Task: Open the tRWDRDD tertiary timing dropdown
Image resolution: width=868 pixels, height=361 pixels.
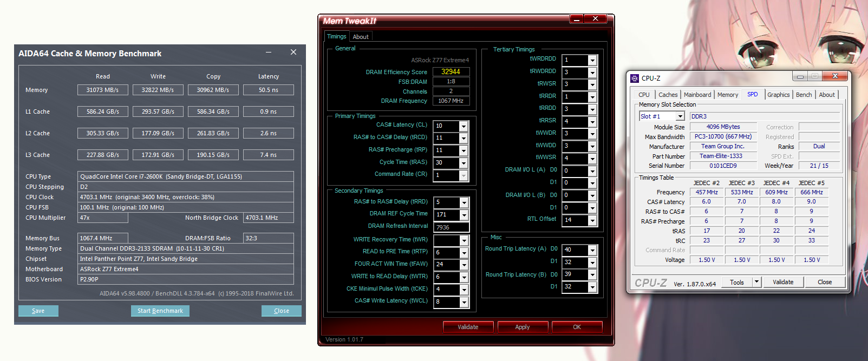Action: (592, 73)
